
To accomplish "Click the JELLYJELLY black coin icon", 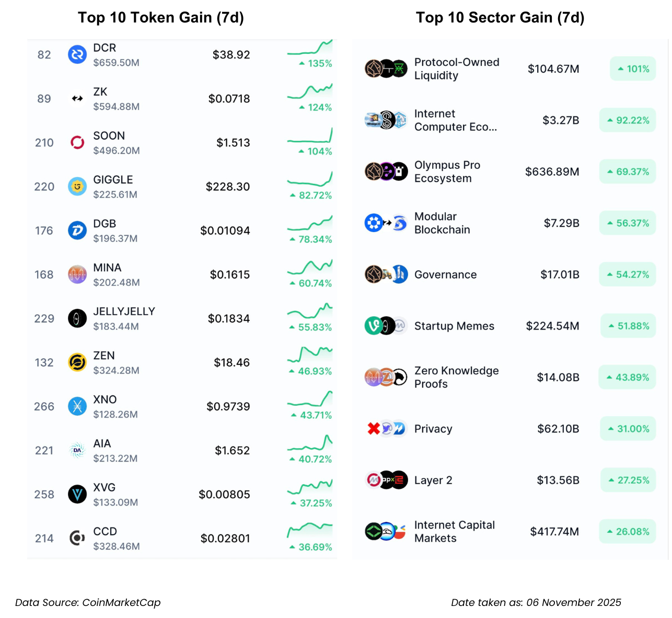I will [77, 318].
